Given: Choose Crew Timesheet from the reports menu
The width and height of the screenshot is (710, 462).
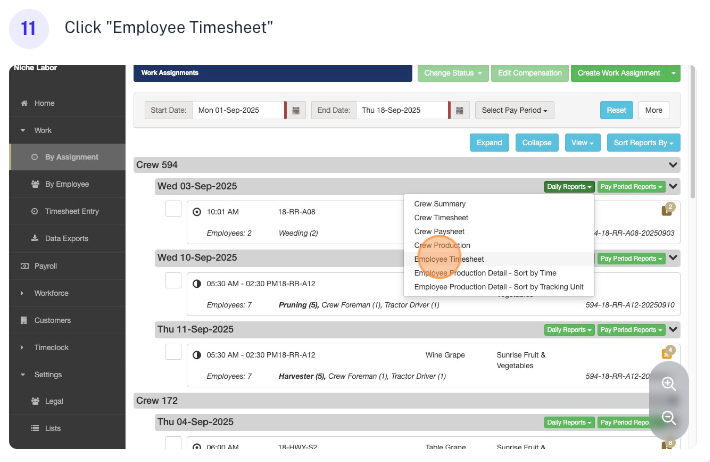Looking at the screenshot, I should tap(441, 217).
